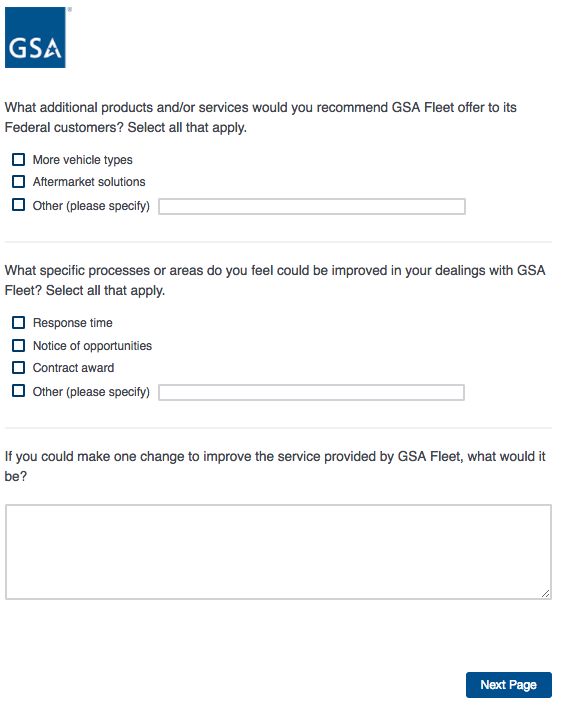Focus the Other field for improvement areas
The height and width of the screenshot is (717, 562).
pyautogui.click(x=311, y=392)
